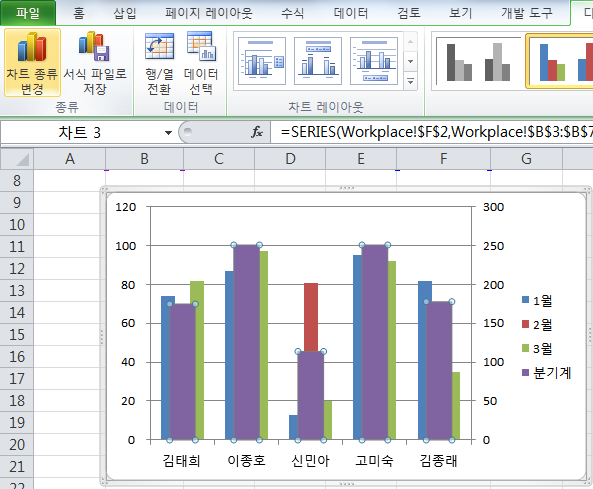Viewport: 593px width, 489px height.
Task: Open the 데이터 (Data) ribbon tab
Action: click(351, 13)
